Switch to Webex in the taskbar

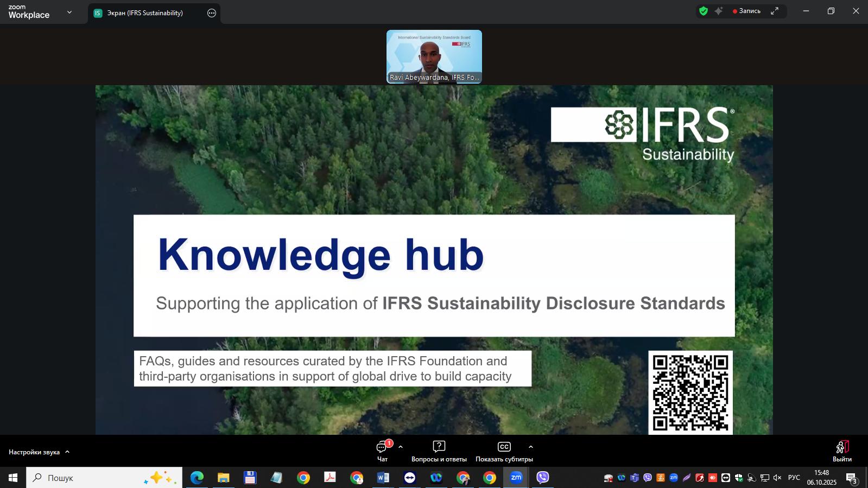point(436,478)
